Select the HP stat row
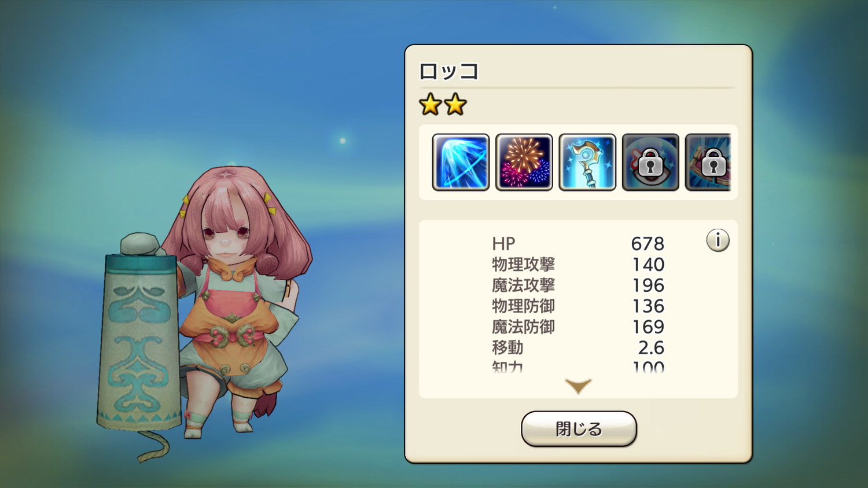Viewport: 868px width, 488px height. pos(578,244)
